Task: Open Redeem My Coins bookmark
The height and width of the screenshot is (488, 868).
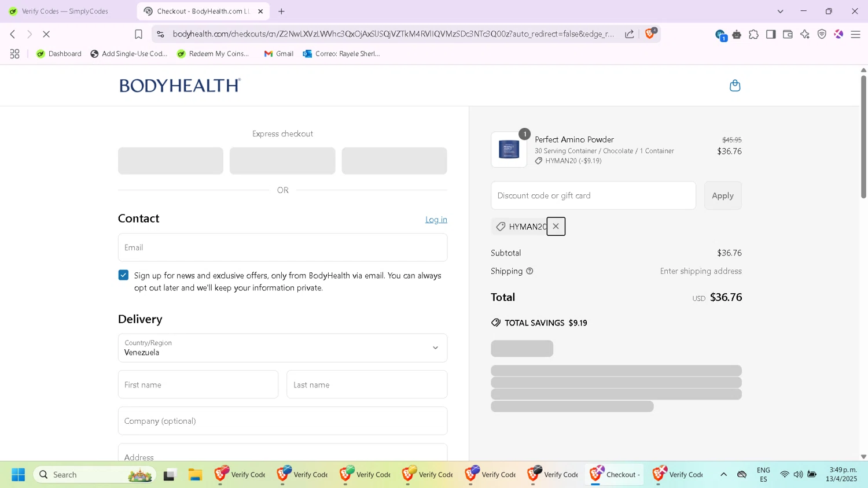Action: (x=214, y=54)
